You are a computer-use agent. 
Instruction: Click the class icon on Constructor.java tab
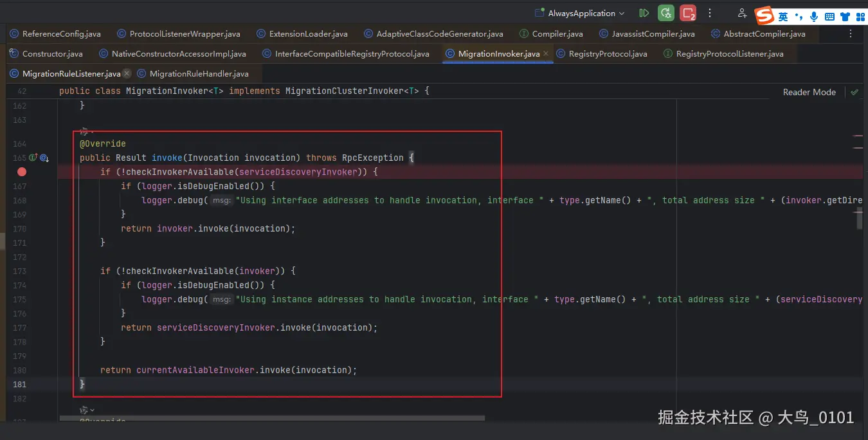[x=14, y=53]
